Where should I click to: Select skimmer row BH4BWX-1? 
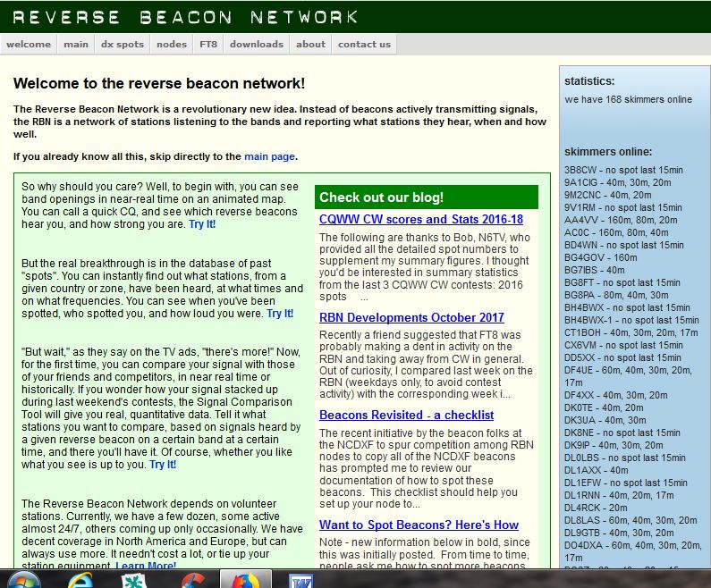coord(631,320)
